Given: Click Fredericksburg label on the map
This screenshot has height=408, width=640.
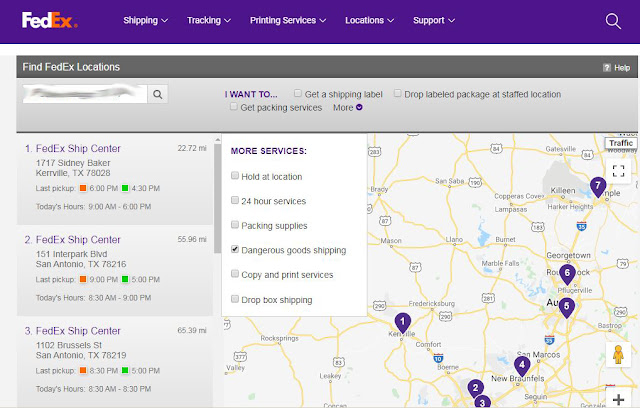Looking at the screenshot, I should [x=431, y=304].
